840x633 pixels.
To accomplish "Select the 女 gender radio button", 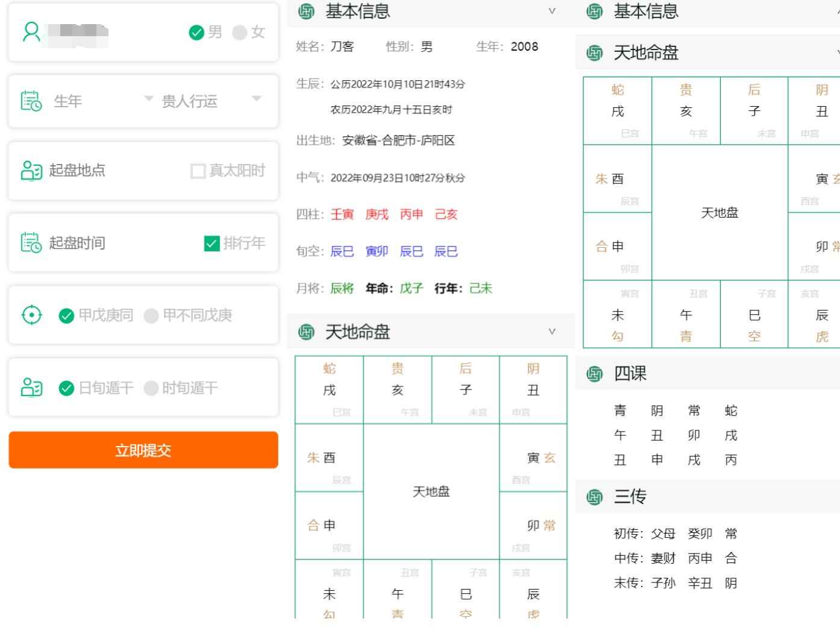I will 240,33.
